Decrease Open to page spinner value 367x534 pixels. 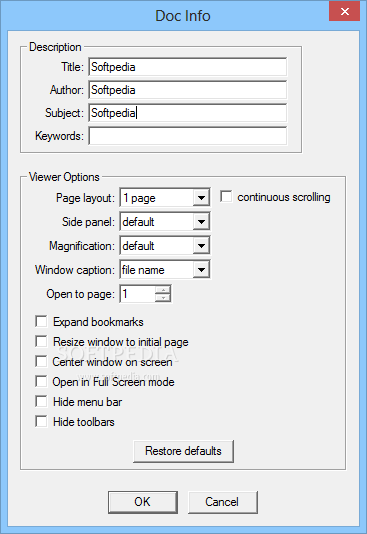pos(163,298)
